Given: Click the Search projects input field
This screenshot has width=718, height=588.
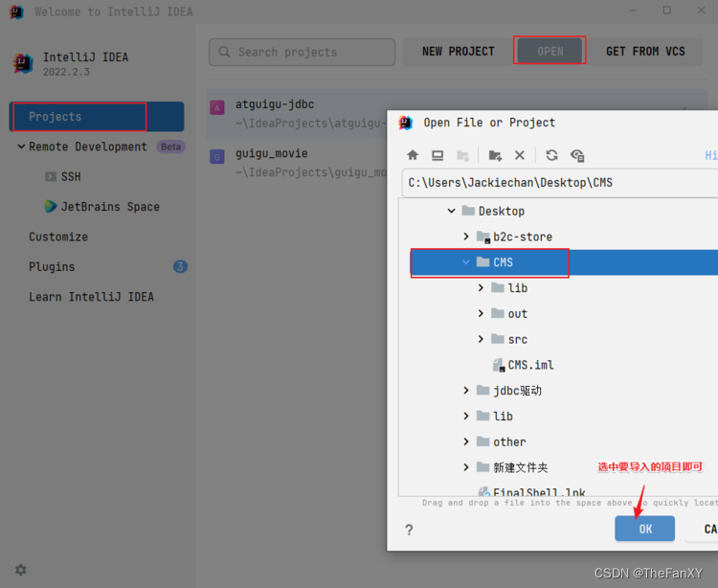Looking at the screenshot, I should (x=303, y=52).
